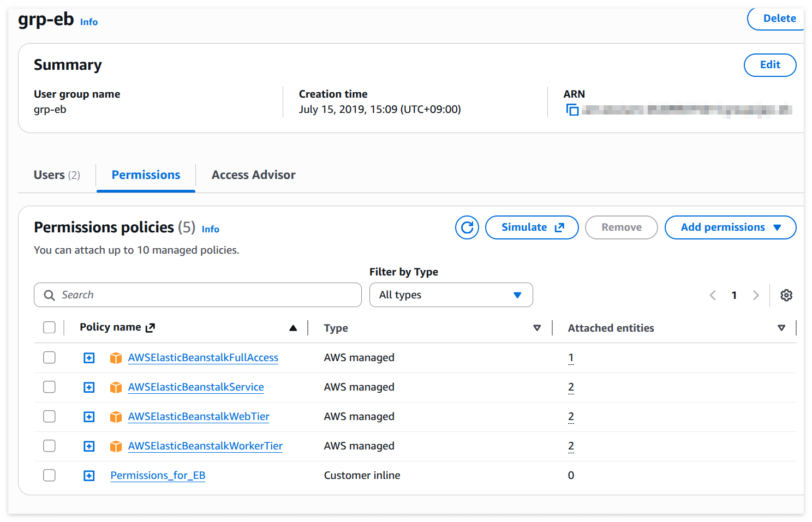Screen dimensions: 812x522
Task: Click the attached entities value 0 for Permissions_for_EB
Action: pos(571,476)
